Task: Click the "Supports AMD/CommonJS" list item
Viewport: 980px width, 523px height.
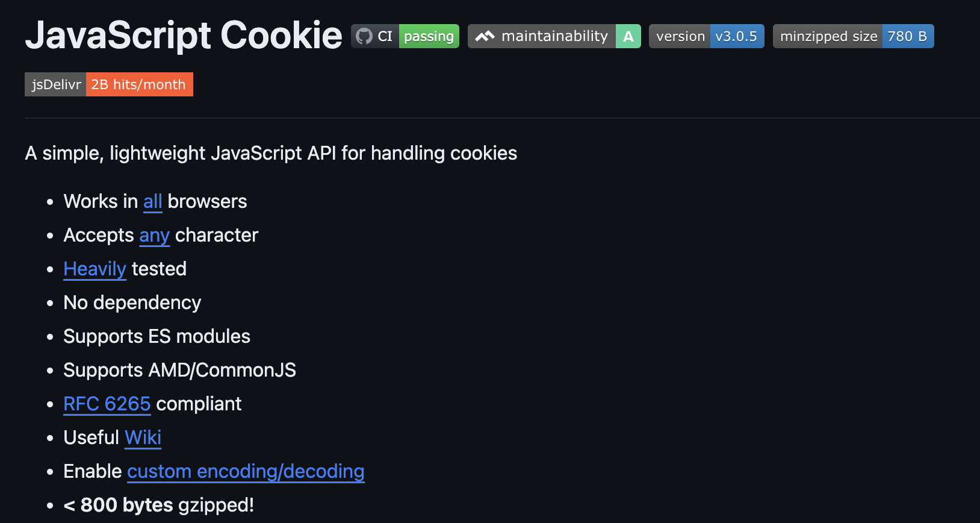Action: 179,370
